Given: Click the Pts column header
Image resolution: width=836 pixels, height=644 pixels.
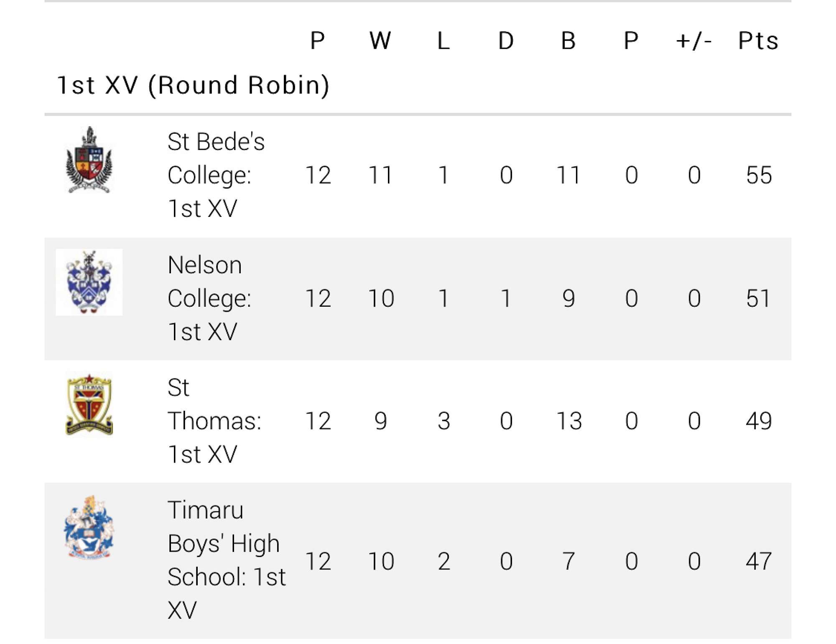Looking at the screenshot, I should click(x=758, y=41).
